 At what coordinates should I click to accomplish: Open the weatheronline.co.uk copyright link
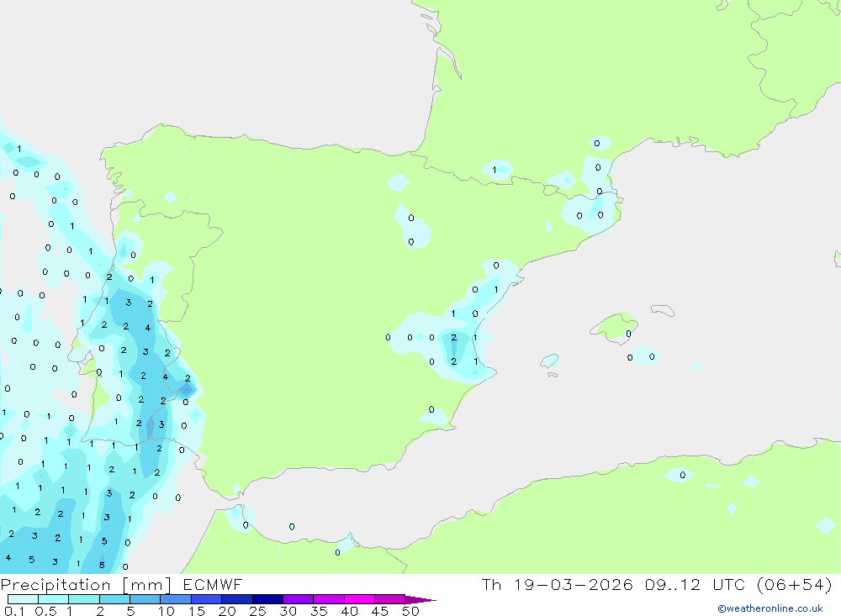pos(770,608)
